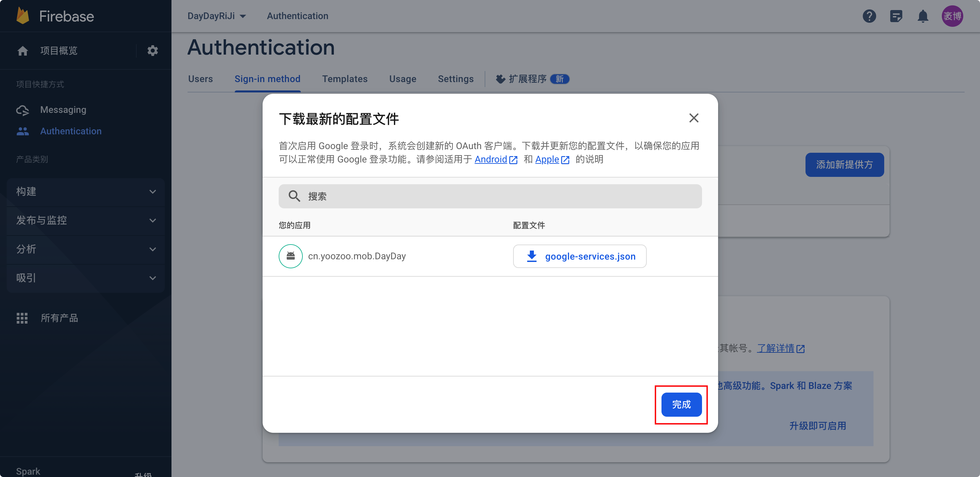Viewport: 980px width, 477px height.
Task: Open the help question mark icon
Action: tap(869, 16)
